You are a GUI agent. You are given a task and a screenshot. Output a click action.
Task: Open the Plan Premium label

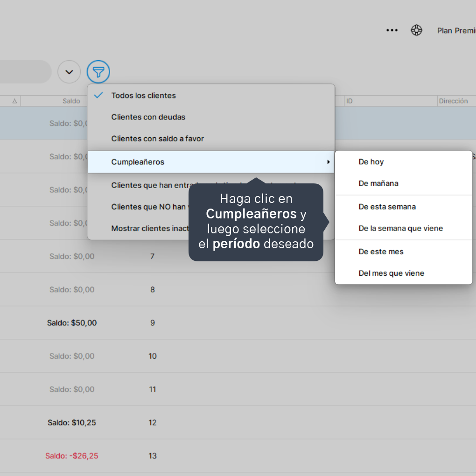456,31
